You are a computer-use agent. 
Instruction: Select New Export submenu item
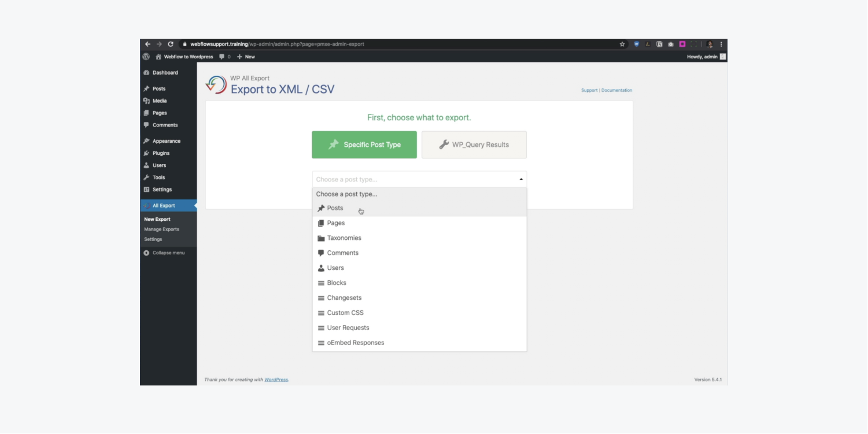click(x=157, y=220)
